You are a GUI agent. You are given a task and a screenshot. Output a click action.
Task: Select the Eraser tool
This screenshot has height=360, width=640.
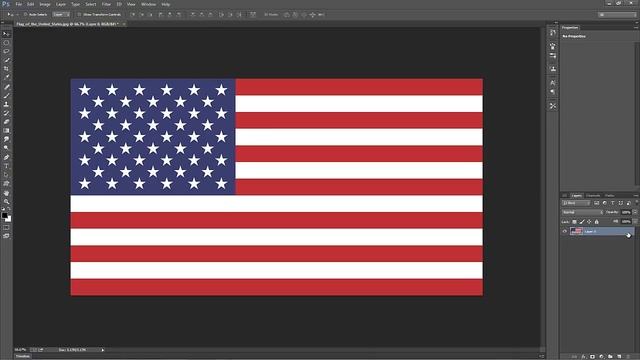[x=6, y=122]
